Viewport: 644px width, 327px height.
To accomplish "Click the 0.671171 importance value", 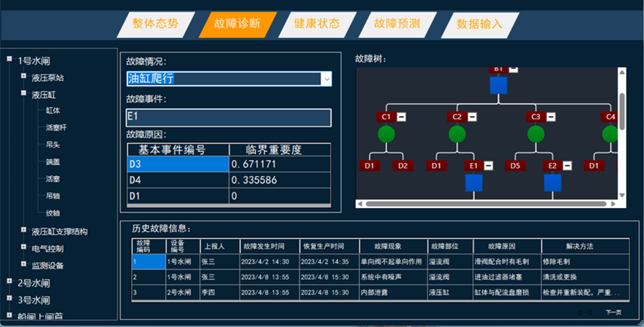I will [x=254, y=164].
